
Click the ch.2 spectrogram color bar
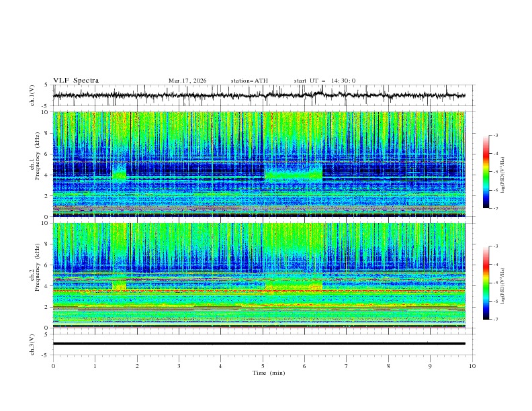point(486,283)
